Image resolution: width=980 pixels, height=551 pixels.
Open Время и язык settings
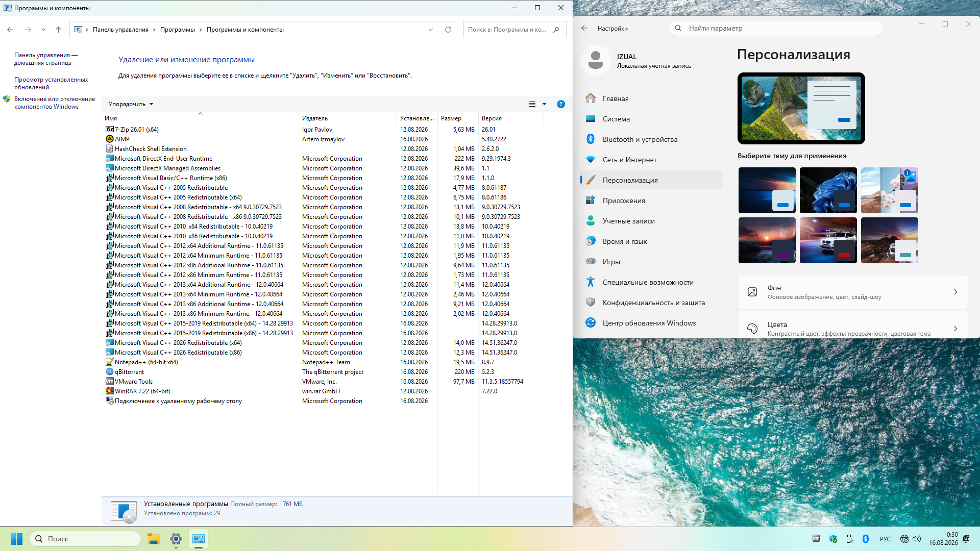tap(652, 241)
